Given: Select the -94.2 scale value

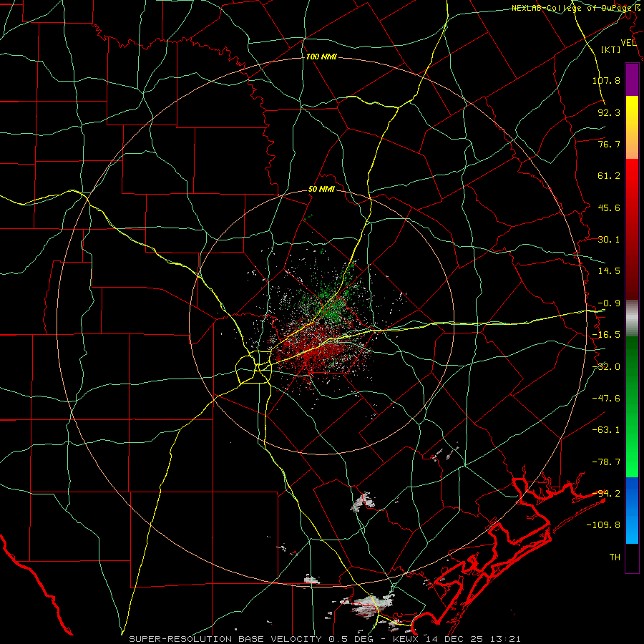Looking at the screenshot, I should pyautogui.click(x=606, y=494).
